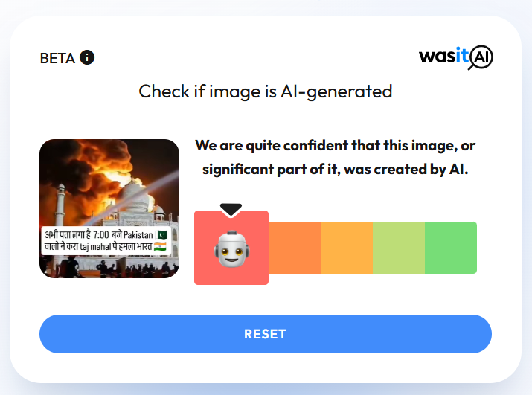
Task: Click the dark orange gauge segment
Action: coord(295,248)
